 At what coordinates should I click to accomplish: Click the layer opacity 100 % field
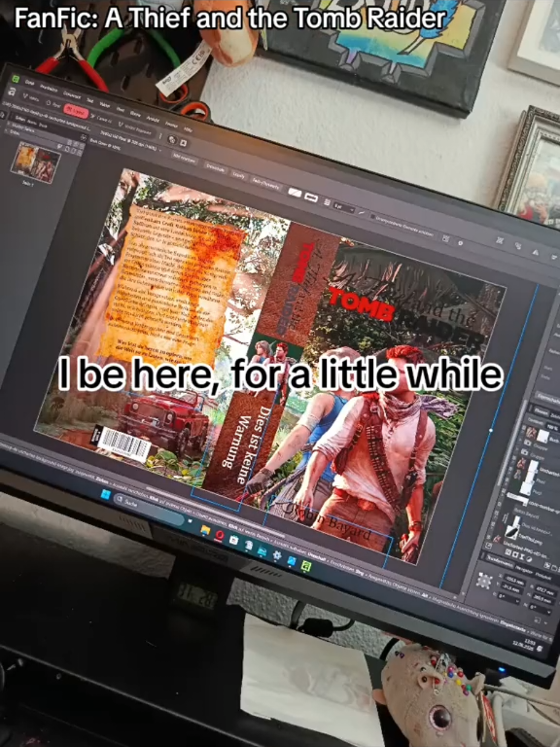(553, 427)
